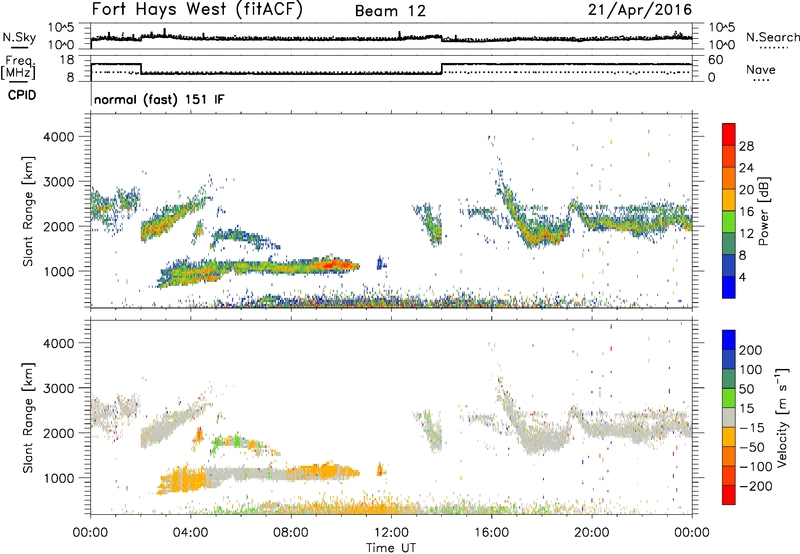Click the '16:00' time tick label

[x=491, y=533]
